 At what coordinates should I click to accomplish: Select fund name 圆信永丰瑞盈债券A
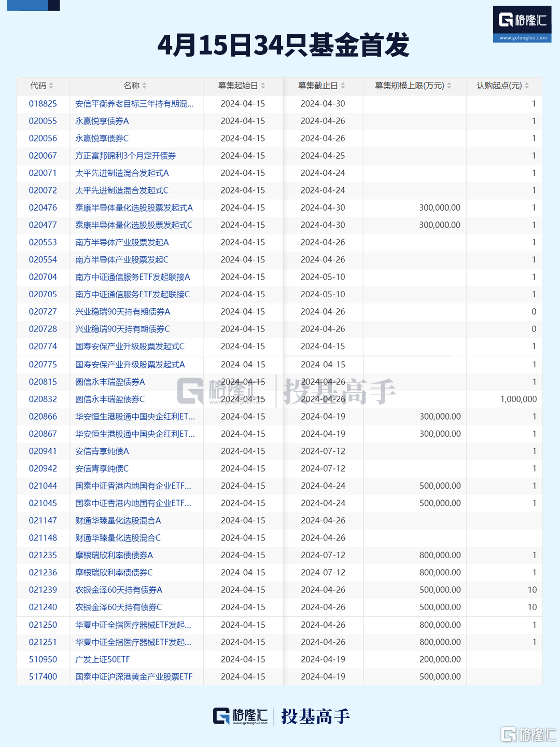click(x=110, y=382)
